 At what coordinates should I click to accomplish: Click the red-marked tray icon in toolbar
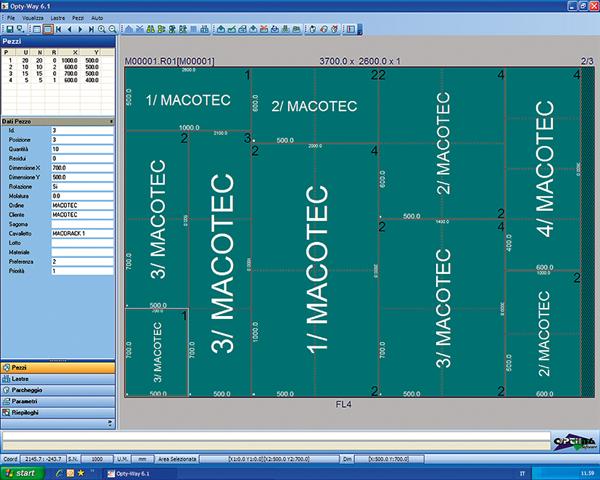tap(264, 29)
